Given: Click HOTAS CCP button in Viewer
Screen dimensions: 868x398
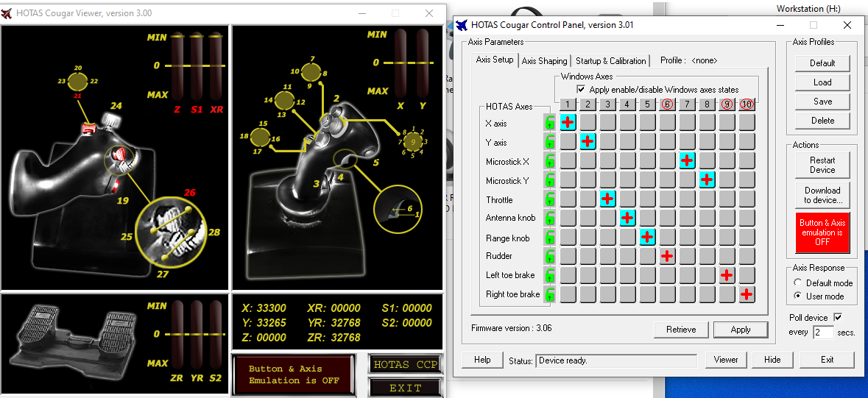Looking at the screenshot, I should click(x=405, y=365).
